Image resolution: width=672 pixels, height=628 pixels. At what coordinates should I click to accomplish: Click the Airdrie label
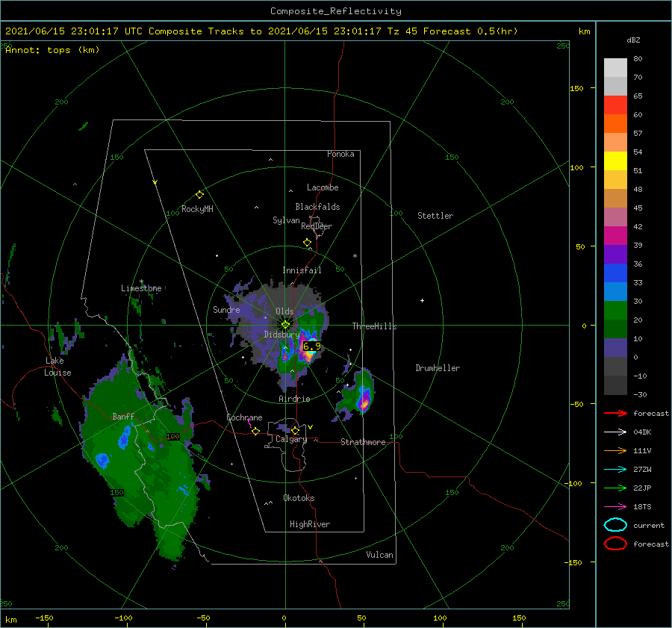click(294, 399)
